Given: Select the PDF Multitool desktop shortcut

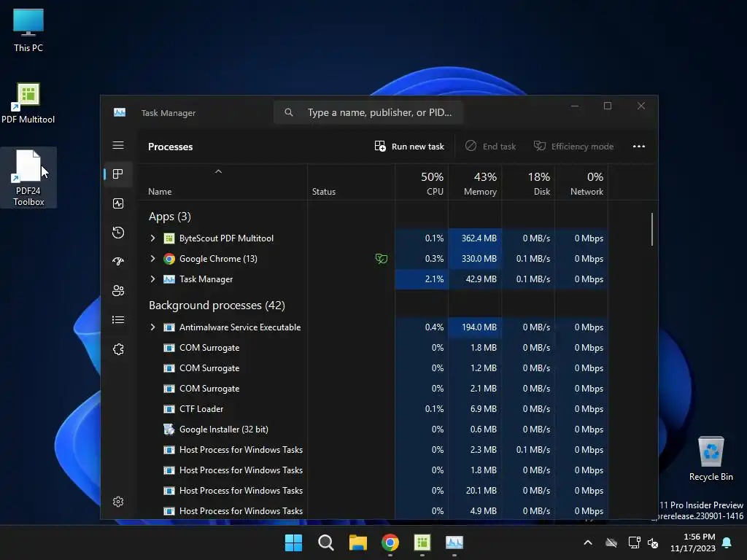Looking at the screenshot, I should click(28, 103).
